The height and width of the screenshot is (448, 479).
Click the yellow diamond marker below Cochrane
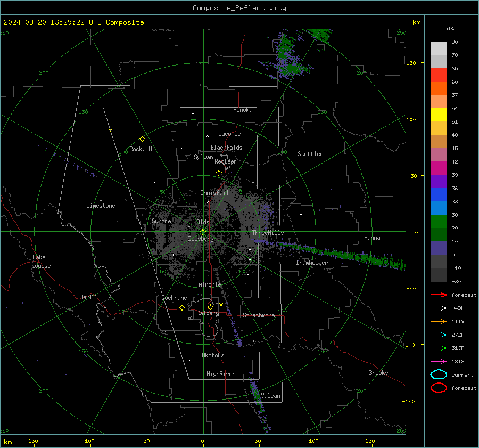coord(182,307)
